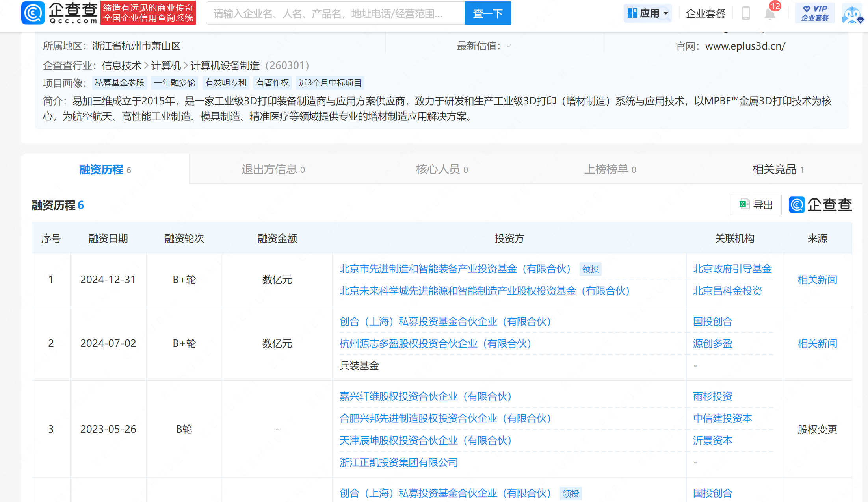Image resolution: width=868 pixels, height=502 pixels.
Task: Open the 企业套餐 menu item
Action: click(705, 14)
